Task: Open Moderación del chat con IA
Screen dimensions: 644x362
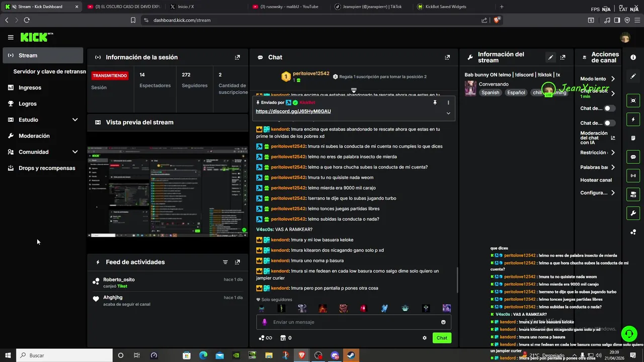Action: tap(598, 138)
